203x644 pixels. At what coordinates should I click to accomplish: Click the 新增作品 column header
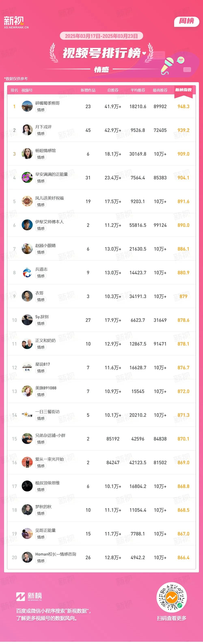click(88, 90)
